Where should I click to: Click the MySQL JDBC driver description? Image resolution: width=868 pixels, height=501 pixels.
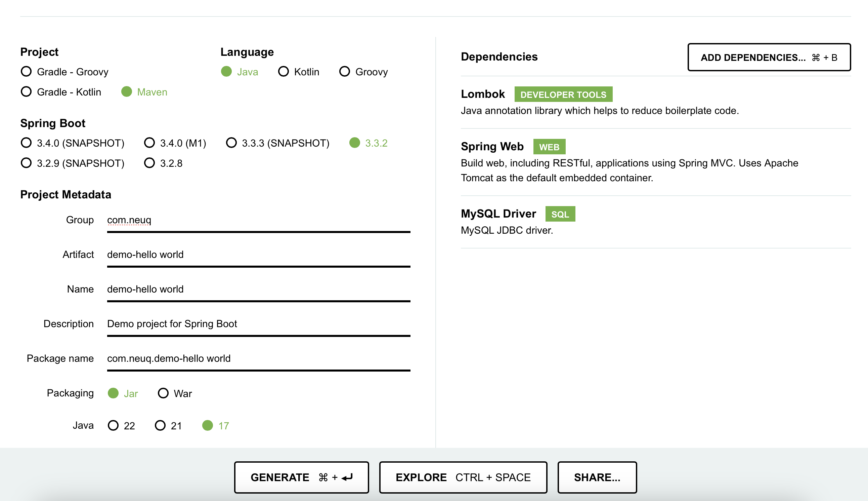tap(507, 230)
